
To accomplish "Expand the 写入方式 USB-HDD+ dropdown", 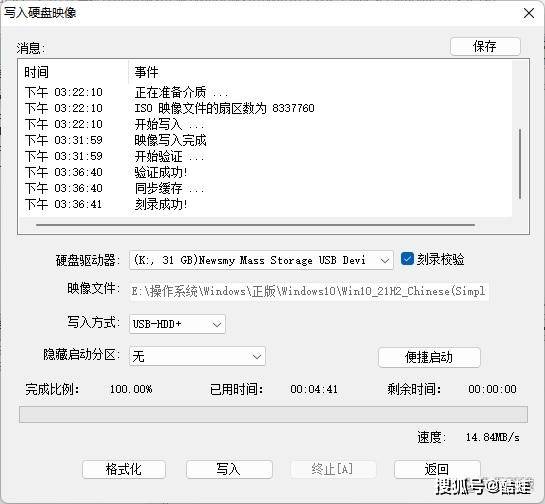I will [x=177, y=324].
